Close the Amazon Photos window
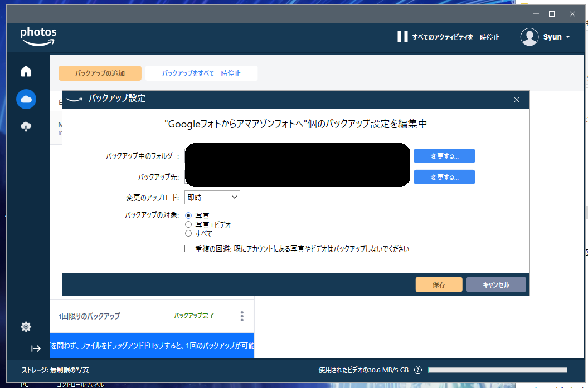Screen dimensions: 588x388 tap(572, 14)
